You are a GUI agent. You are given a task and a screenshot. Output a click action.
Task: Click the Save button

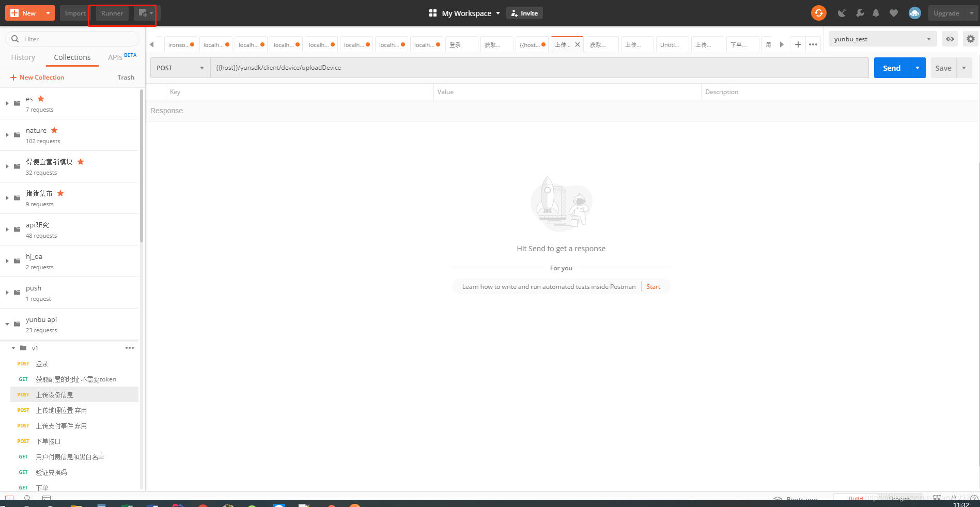[943, 68]
